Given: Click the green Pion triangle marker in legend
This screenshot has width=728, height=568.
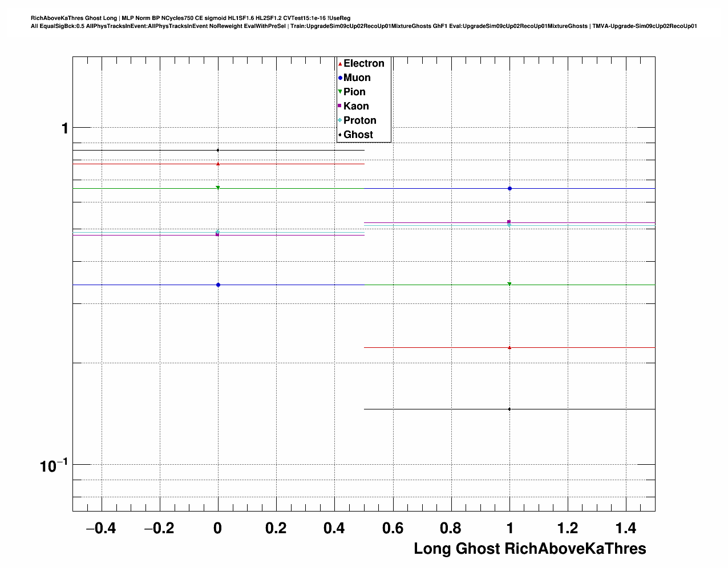Looking at the screenshot, I should (340, 92).
